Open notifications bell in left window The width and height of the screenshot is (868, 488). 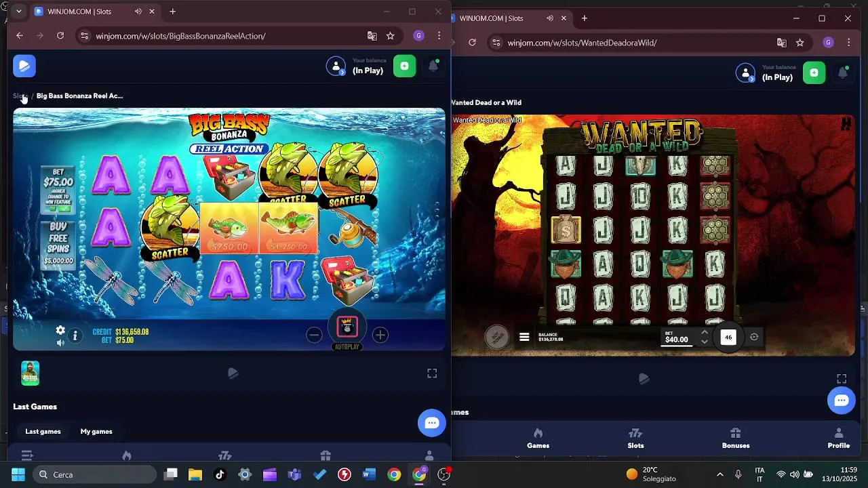tap(433, 66)
